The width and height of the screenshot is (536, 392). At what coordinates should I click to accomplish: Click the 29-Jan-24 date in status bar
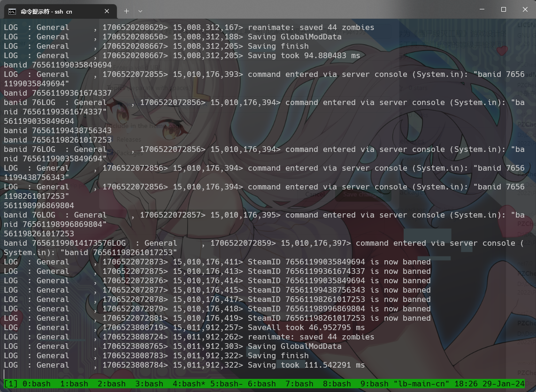504,384
